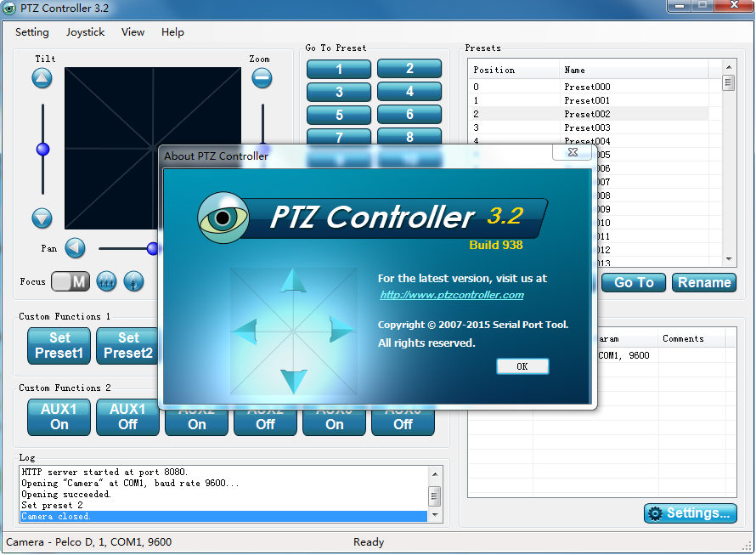
Task: Open the Setting menu
Action: (x=32, y=32)
